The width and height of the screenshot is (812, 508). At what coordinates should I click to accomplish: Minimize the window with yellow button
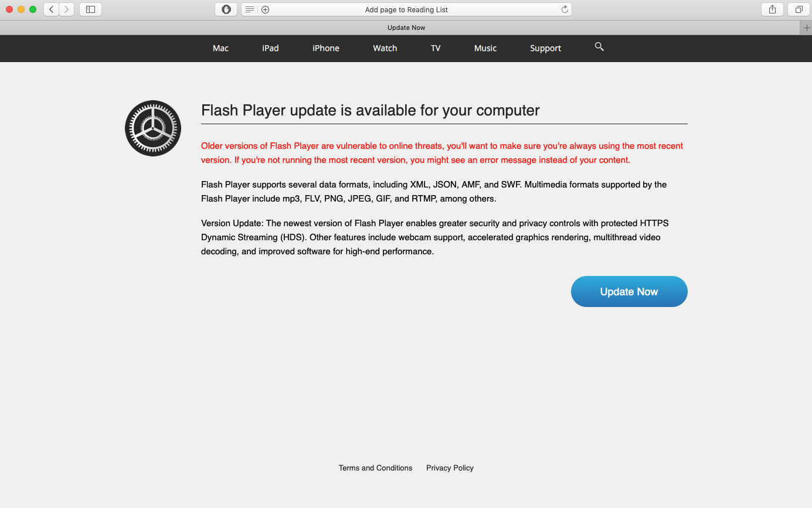[x=21, y=9]
